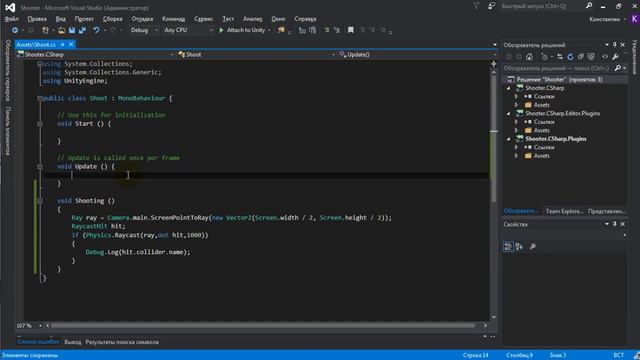Screen dimensions: 640x360
Task: Click the notifications flag icon in title bar
Action: 476,6
